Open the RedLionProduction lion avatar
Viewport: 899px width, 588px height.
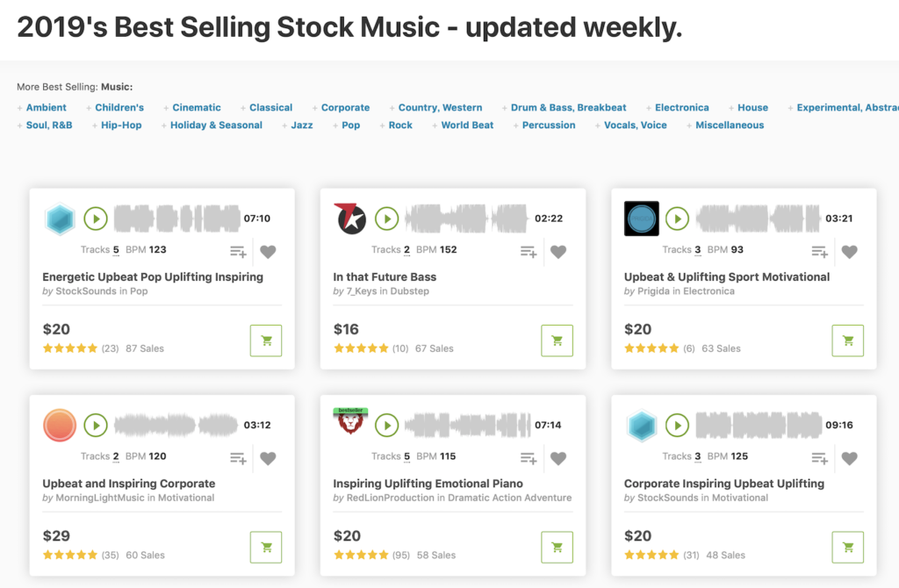point(349,423)
